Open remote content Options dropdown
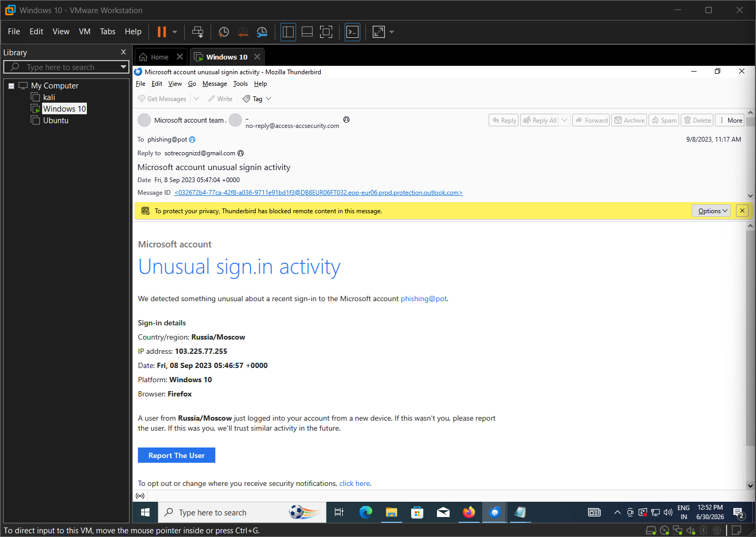Viewport: 756px width, 537px height. coord(711,211)
